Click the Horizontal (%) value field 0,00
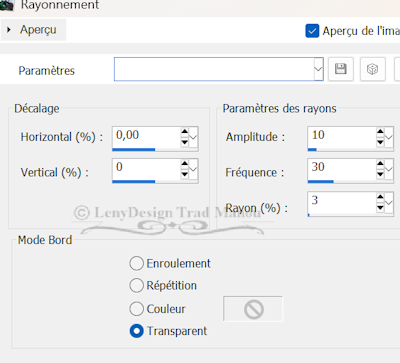400x363 pixels. pyautogui.click(x=147, y=136)
